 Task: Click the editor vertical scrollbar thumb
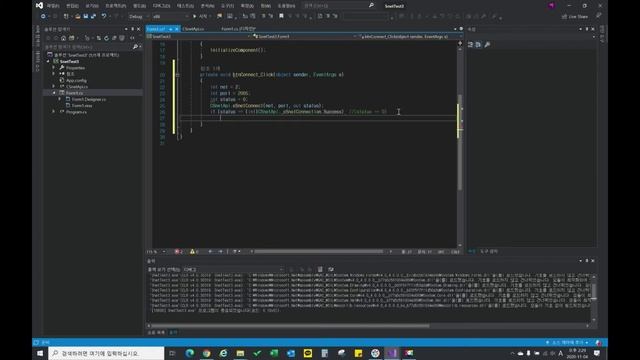(460, 143)
